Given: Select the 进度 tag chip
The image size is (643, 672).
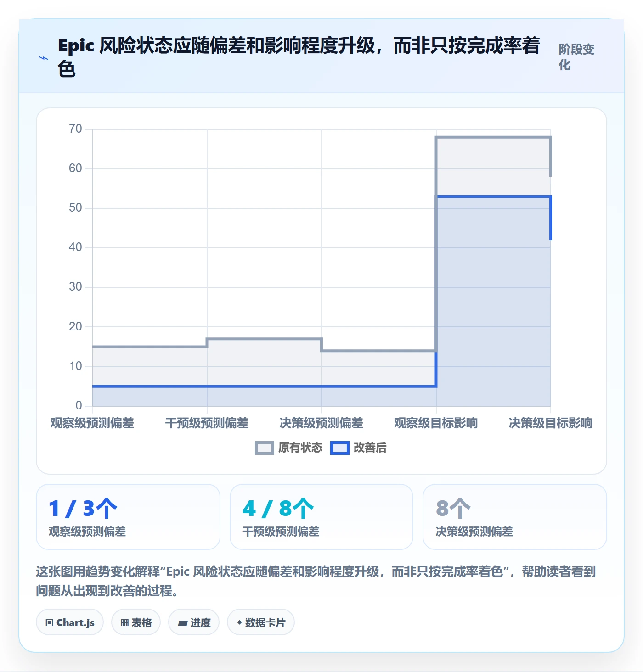Looking at the screenshot, I should click(194, 622).
